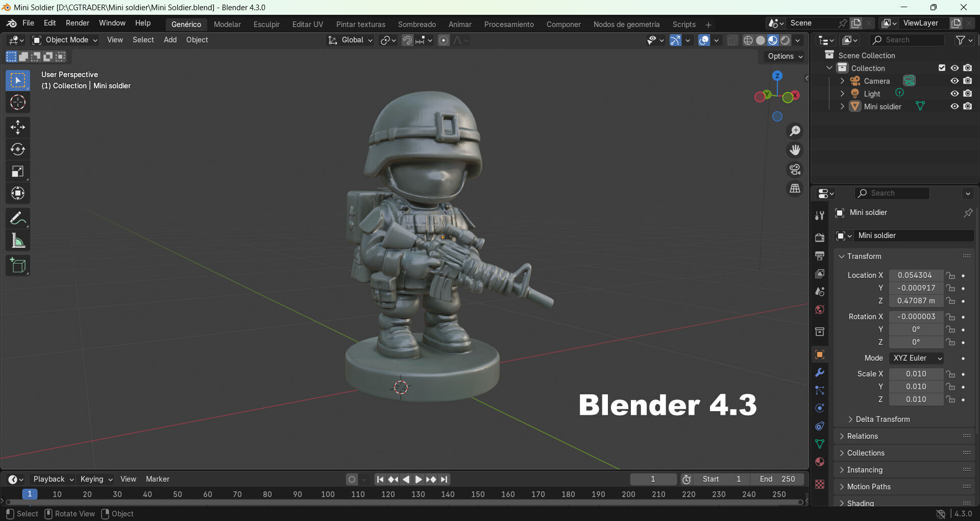Screen dimensions: 980x521
Task: Switch to wireframe viewport shading
Action: tap(748, 40)
